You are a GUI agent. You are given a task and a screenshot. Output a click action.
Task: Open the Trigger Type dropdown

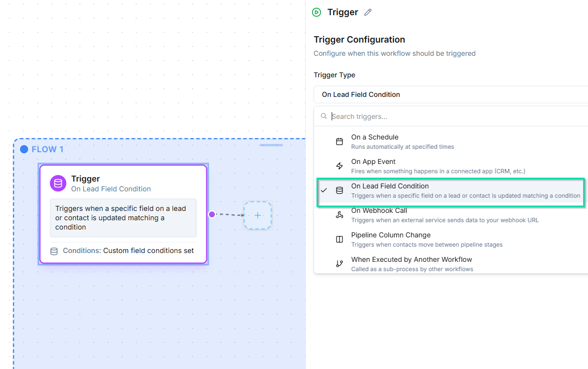[450, 94]
